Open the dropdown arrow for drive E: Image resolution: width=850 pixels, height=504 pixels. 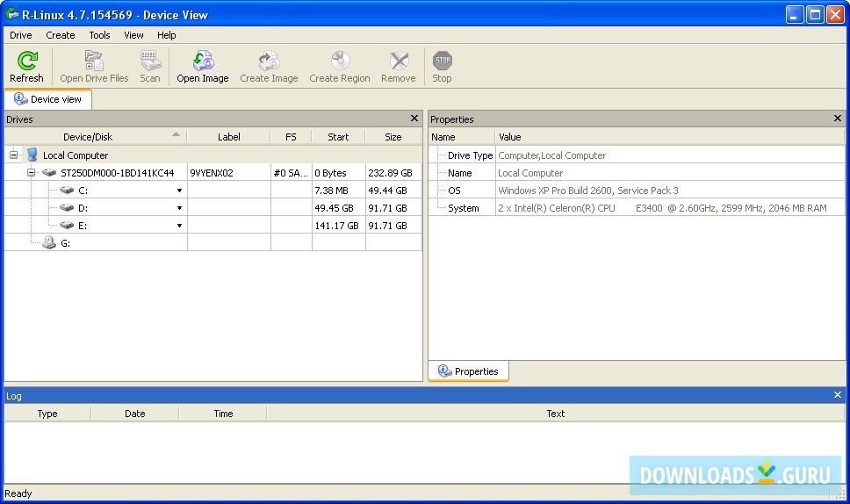click(x=179, y=226)
